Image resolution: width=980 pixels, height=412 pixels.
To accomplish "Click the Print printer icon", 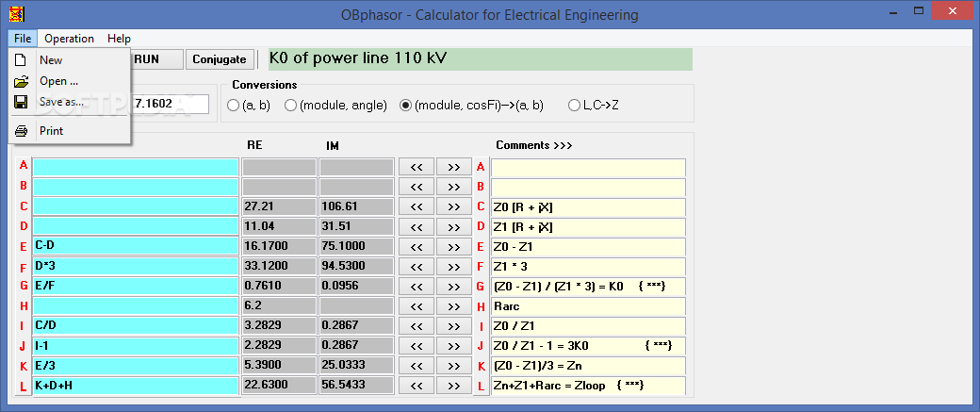I will pyautogui.click(x=22, y=131).
